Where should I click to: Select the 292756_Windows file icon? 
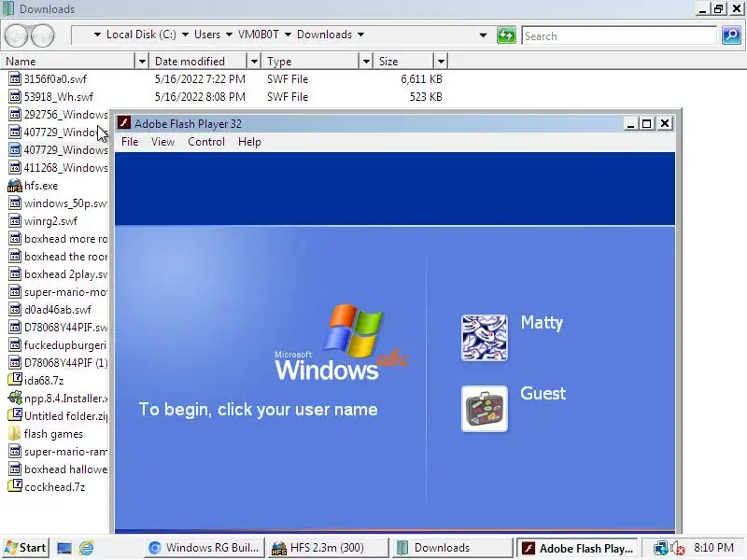tap(15, 114)
